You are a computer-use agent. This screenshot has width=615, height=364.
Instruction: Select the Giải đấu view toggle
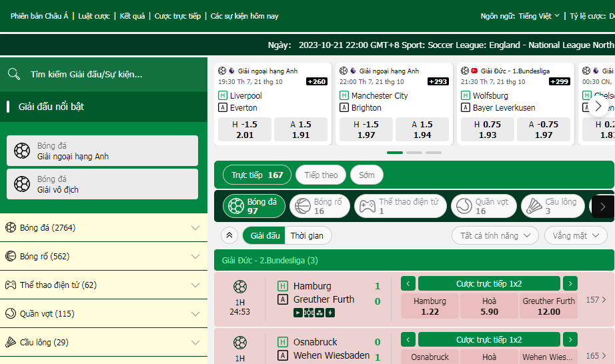coord(265,235)
